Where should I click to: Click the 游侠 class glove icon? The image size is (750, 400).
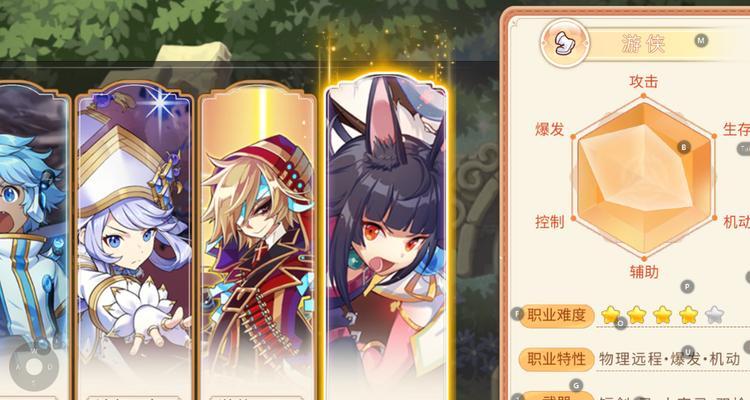(565, 44)
